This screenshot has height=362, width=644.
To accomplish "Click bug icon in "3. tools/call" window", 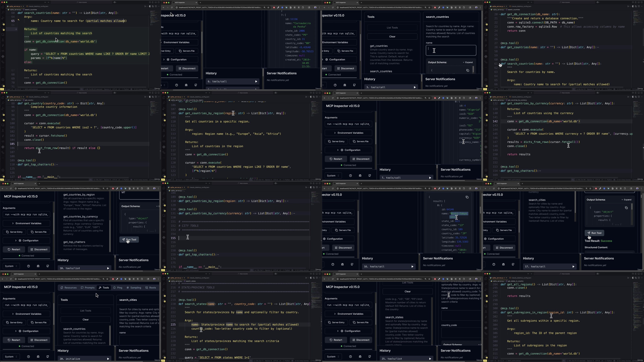I will click(345, 85).
